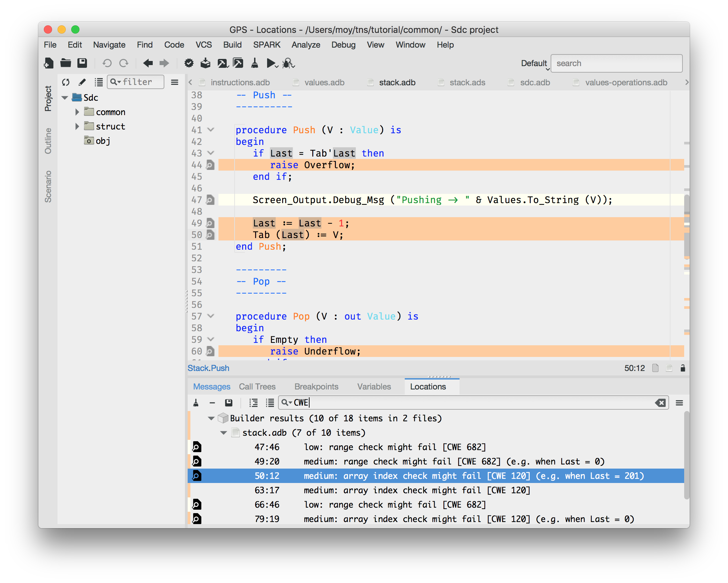
Task: Collapse the Sdc project tree node
Action: point(65,98)
